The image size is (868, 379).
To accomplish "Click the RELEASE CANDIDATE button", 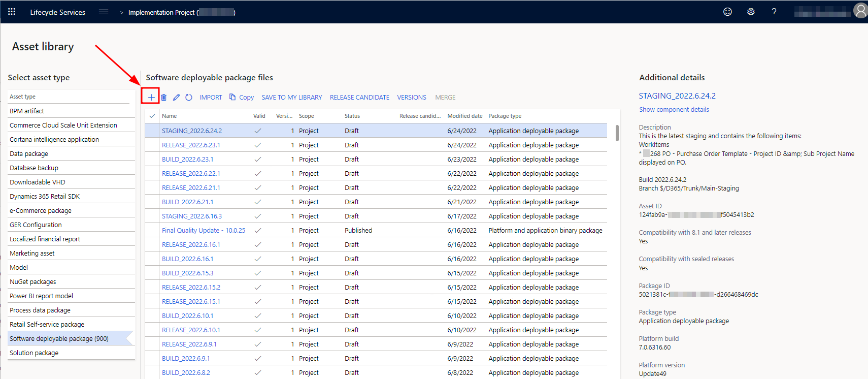I will pyautogui.click(x=359, y=97).
